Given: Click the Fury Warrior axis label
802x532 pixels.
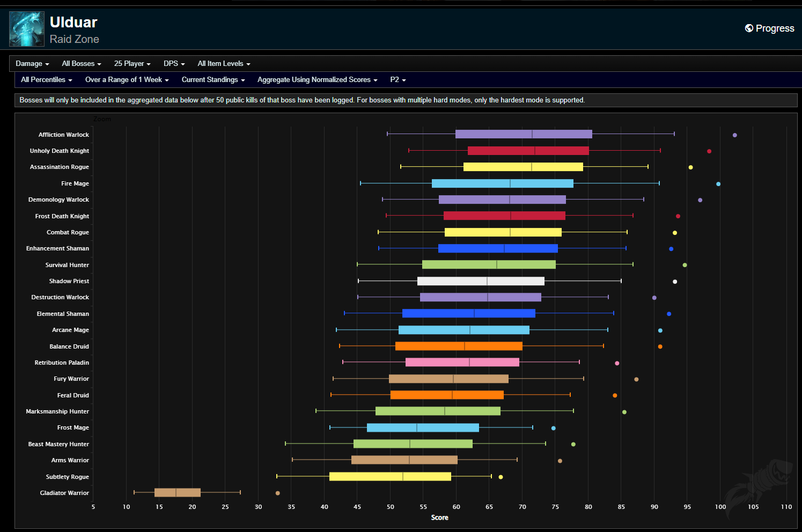Looking at the screenshot, I should point(71,379).
